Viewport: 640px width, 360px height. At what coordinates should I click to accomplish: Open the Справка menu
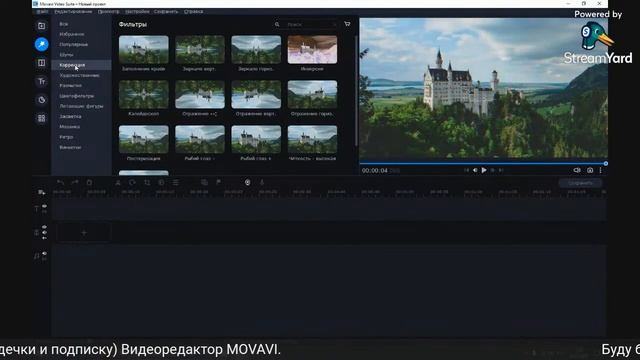click(193, 12)
